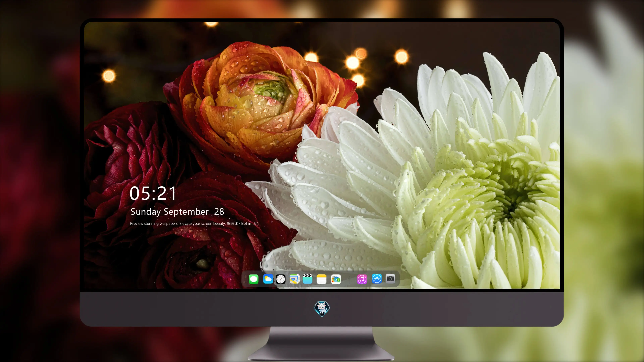The image size is (644, 362).
Task: Click the "Preview stunning wallpapers" caption line
Action: coord(195,223)
